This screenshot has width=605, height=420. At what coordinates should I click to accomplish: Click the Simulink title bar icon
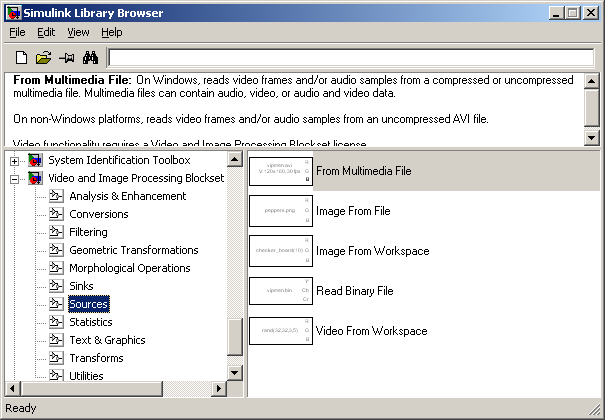click(x=13, y=13)
